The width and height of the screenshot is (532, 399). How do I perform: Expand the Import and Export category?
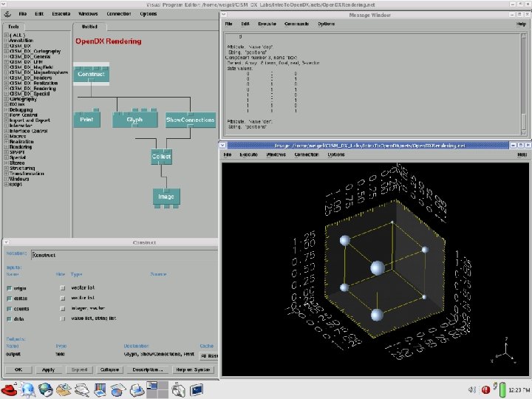coord(6,120)
